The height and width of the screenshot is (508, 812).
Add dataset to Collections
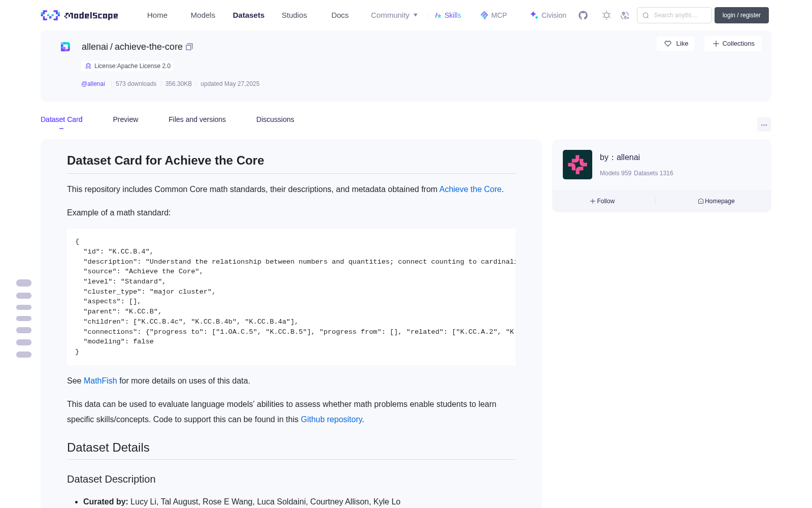[x=733, y=44]
